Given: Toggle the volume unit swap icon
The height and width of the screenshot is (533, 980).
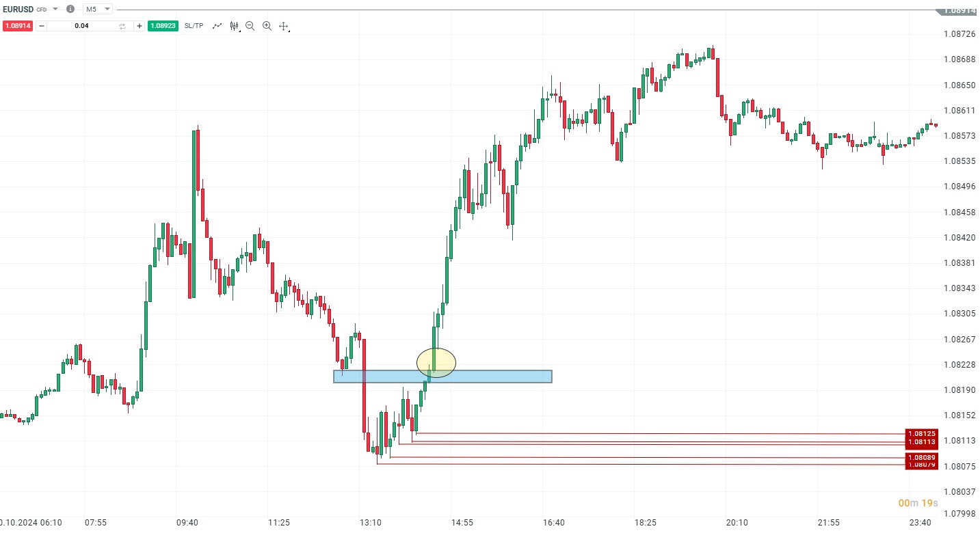Looking at the screenshot, I should point(122,26).
